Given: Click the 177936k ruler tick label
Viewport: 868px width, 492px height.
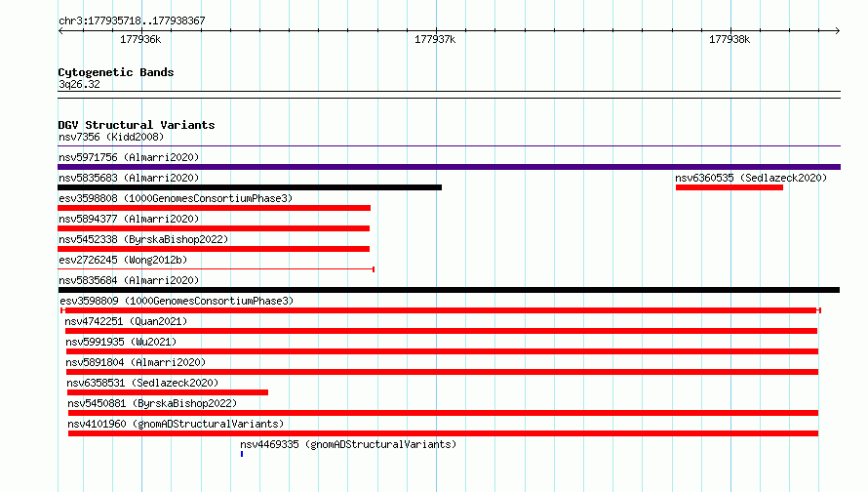Looking at the screenshot, I should [140, 39].
